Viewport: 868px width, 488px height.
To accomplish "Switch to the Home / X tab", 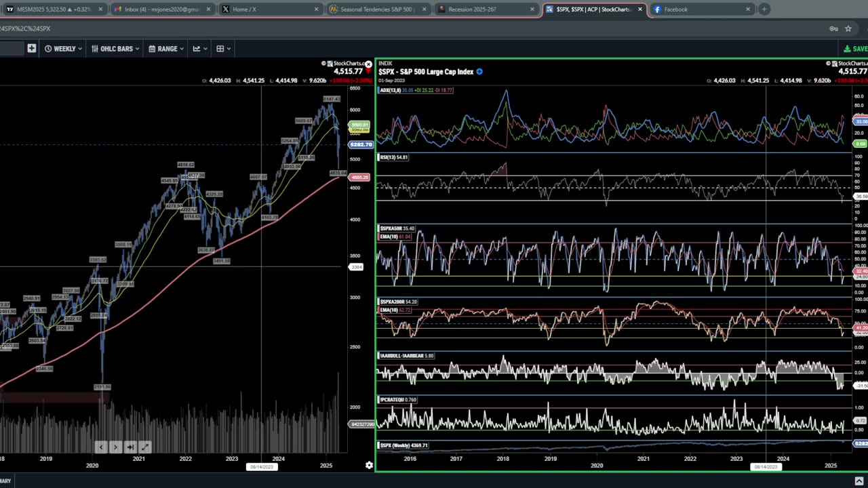I will coord(269,9).
